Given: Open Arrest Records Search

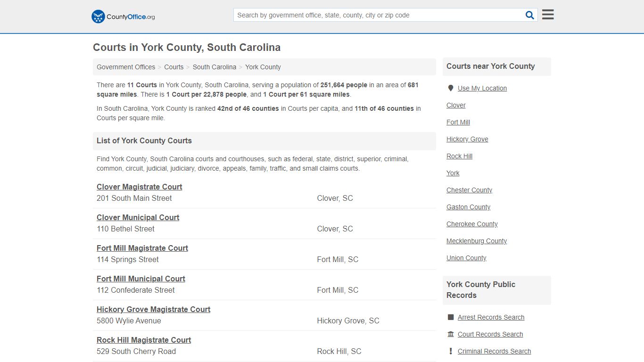Looking at the screenshot, I should click(491, 317).
